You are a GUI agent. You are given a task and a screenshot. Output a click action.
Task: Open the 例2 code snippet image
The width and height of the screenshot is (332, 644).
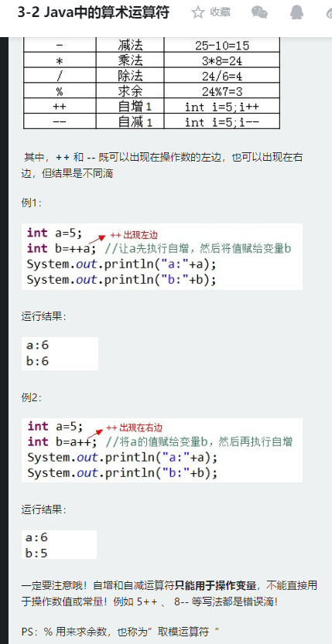(x=162, y=450)
